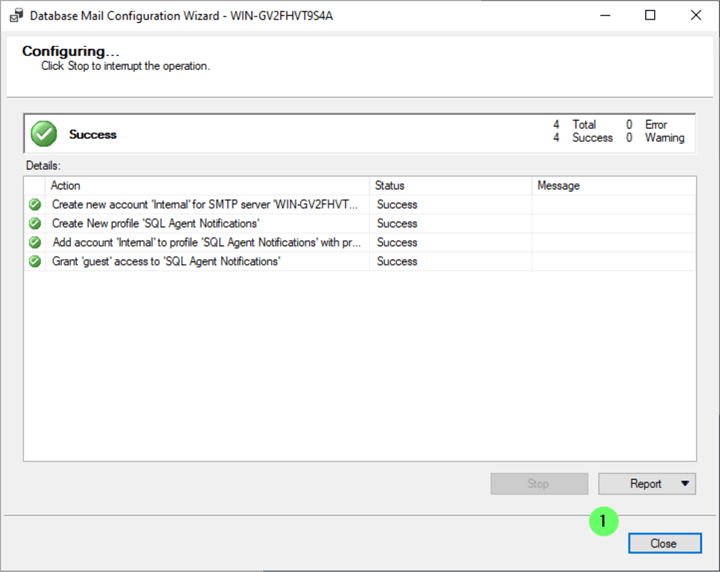Screen dimensions: 720x572
Task: Select 'Add account Internal to profile' action
Action: [x=207, y=242]
